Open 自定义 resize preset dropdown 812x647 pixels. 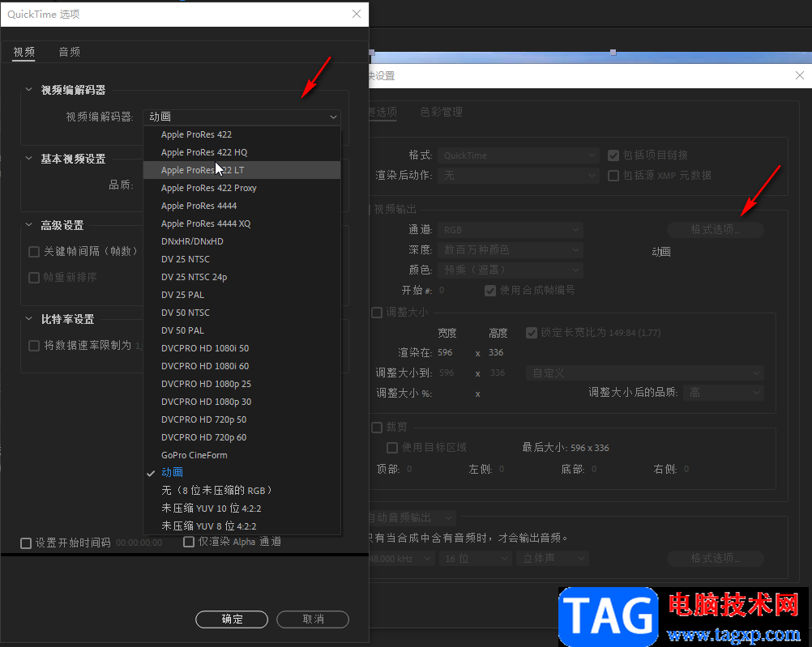(x=645, y=372)
